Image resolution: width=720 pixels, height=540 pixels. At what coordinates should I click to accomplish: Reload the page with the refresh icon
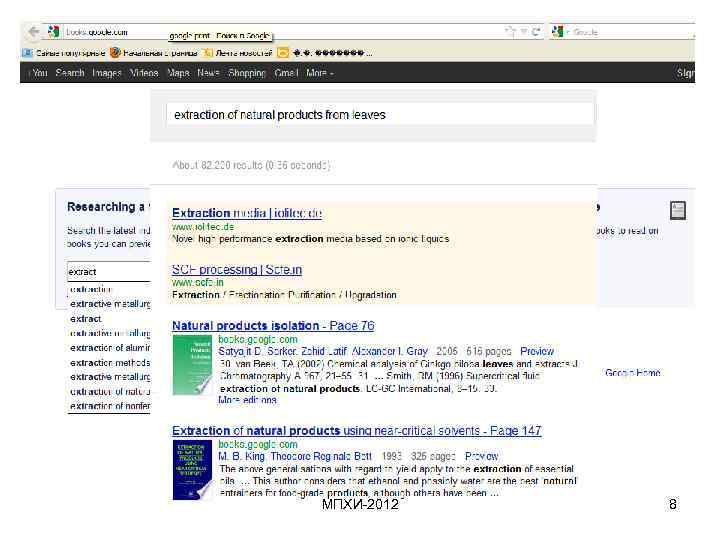[x=536, y=32]
